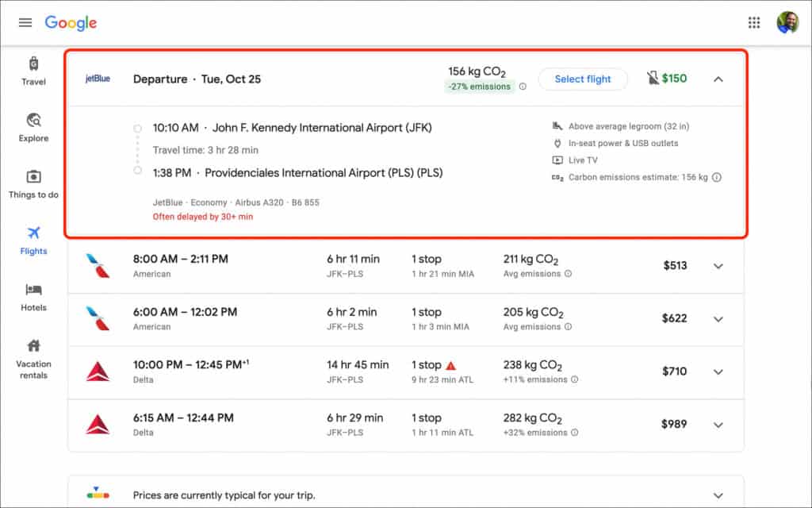Open Vacation rentals in sidebar
The image size is (812, 508).
coord(33,359)
